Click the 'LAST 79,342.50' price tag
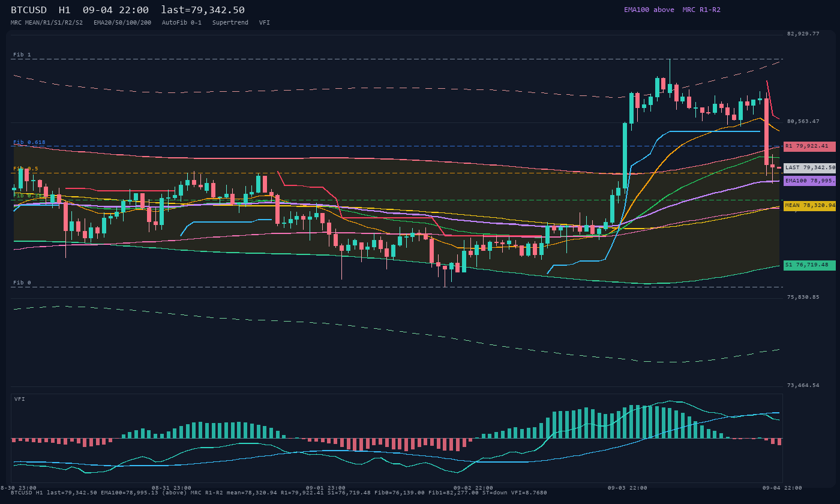Viewport: 840px width, 504px height. (x=809, y=168)
